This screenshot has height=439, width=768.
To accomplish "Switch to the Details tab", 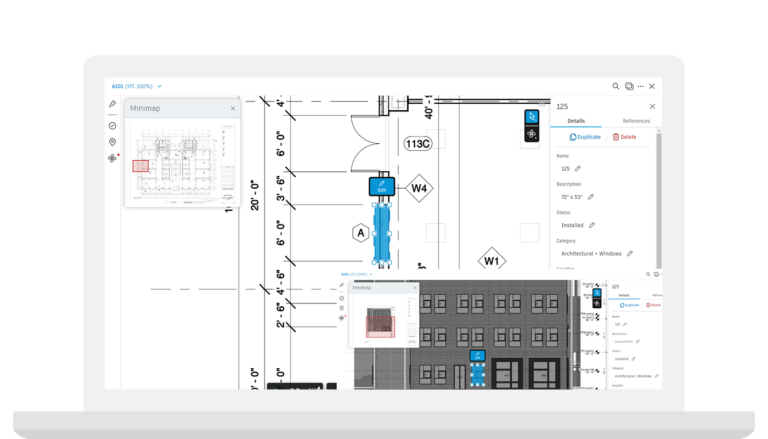I will click(x=576, y=121).
